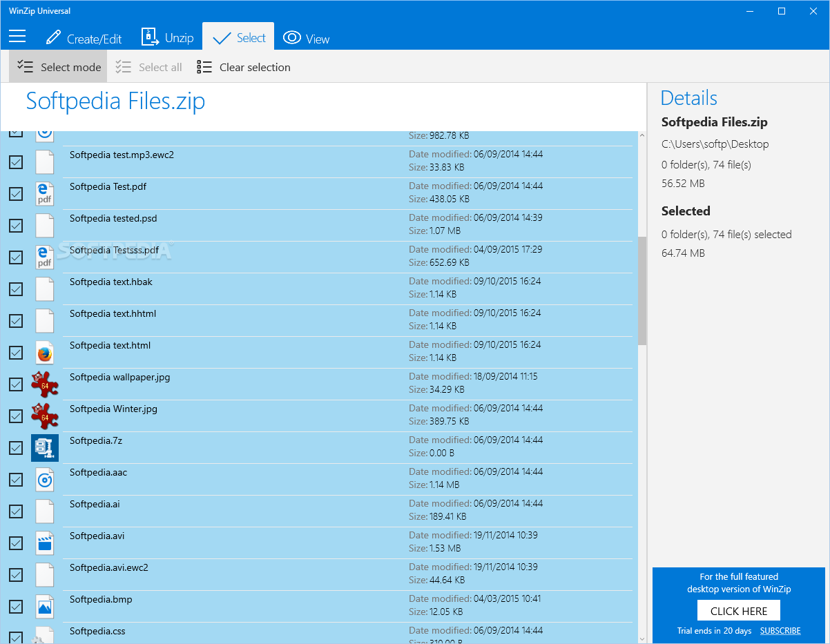The image size is (830, 644).
Task: Uncheck Softpedia tested.psd checkbox
Action: click(x=16, y=226)
